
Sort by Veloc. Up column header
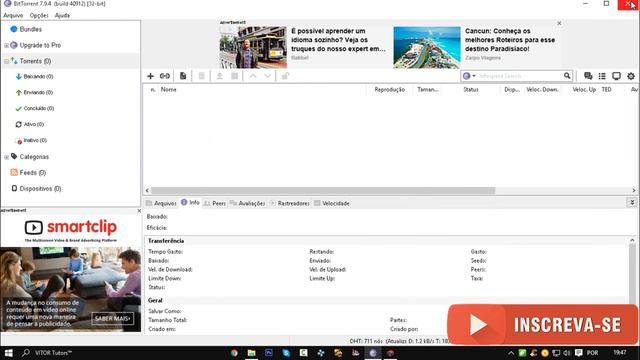click(584, 89)
